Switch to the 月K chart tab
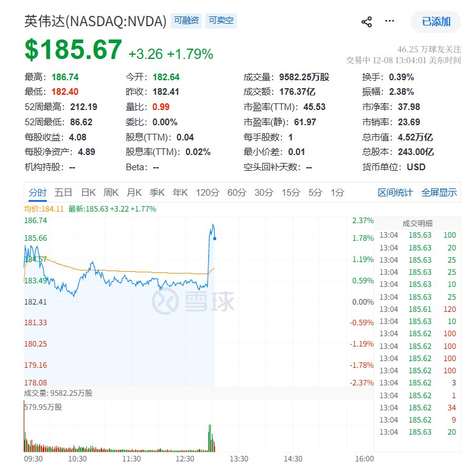This screenshot has width=472, height=476. point(134,193)
